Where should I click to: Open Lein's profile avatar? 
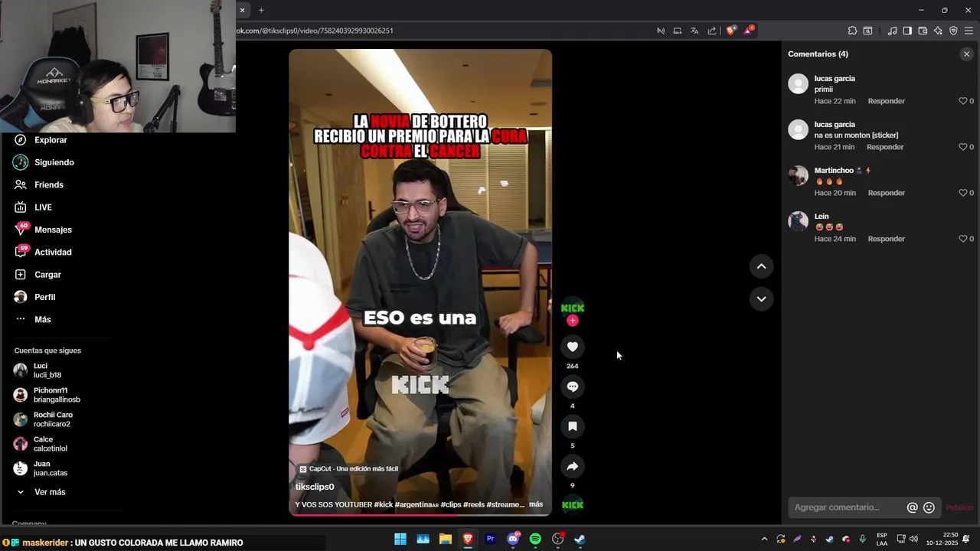point(798,221)
